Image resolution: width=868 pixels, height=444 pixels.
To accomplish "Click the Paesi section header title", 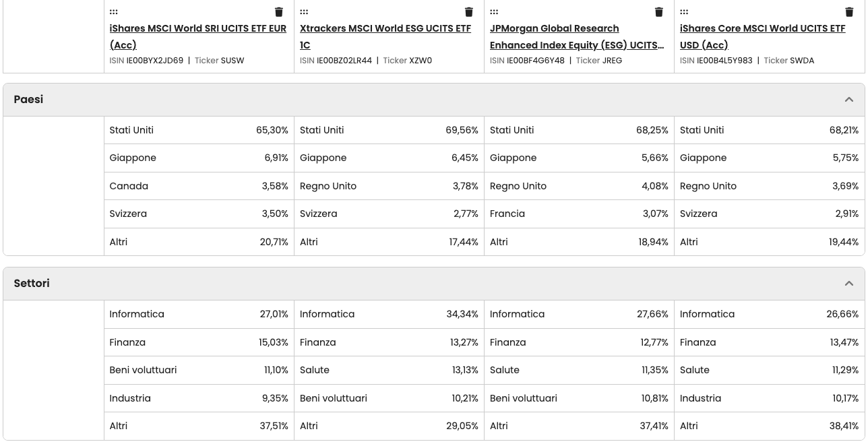I will pos(28,100).
